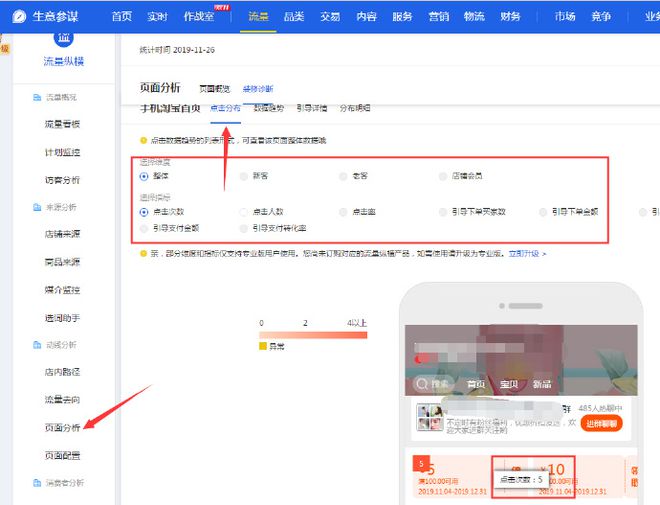Click the 立即升级 link
The width and height of the screenshot is (660, 505).
coord(527,254)
